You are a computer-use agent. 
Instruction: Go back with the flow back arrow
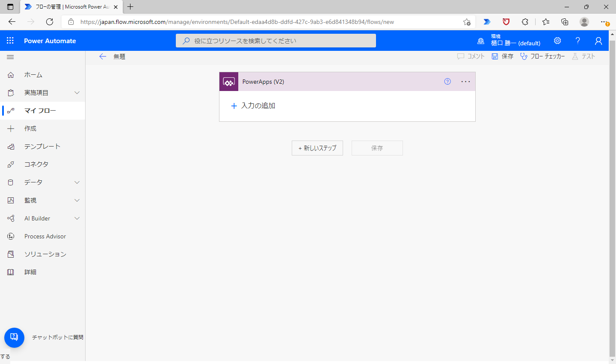coord(103,56)
